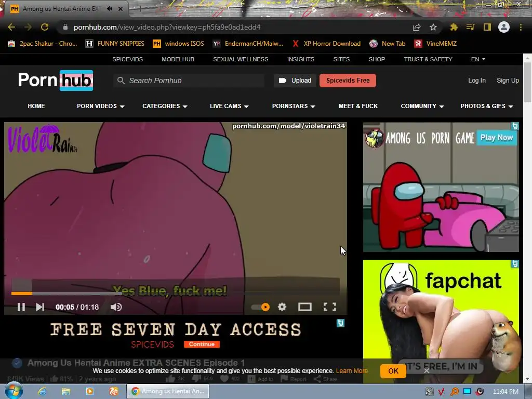
Task: Click the Sign Up link
Action: pos(508,81)
